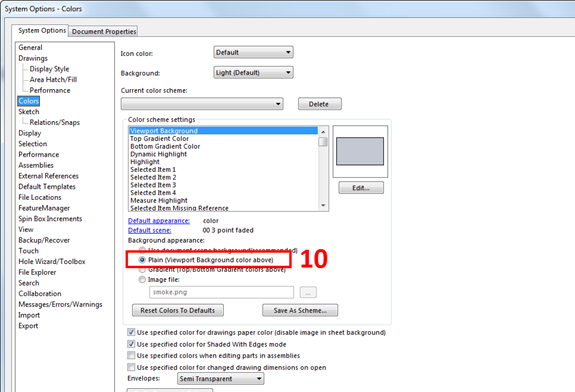Open Sketch options

pos(29,111)
